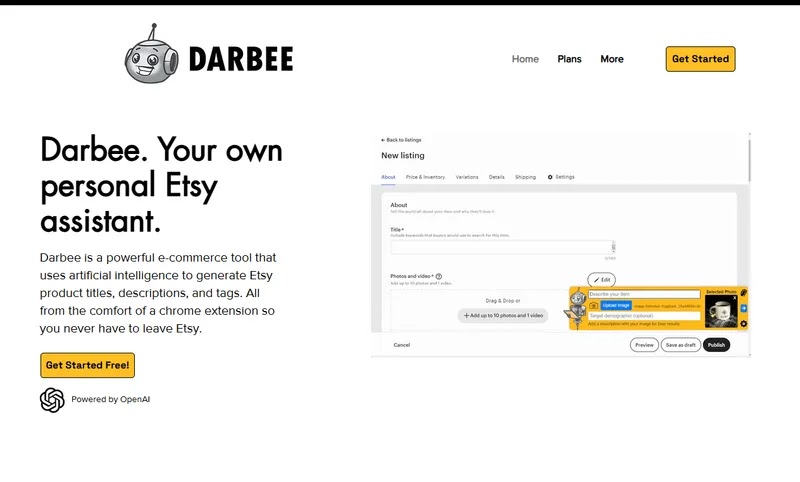Viewport: 800px width, 482px height.
Task: Click the Darbee robot head logo
Action: point(152,54)
